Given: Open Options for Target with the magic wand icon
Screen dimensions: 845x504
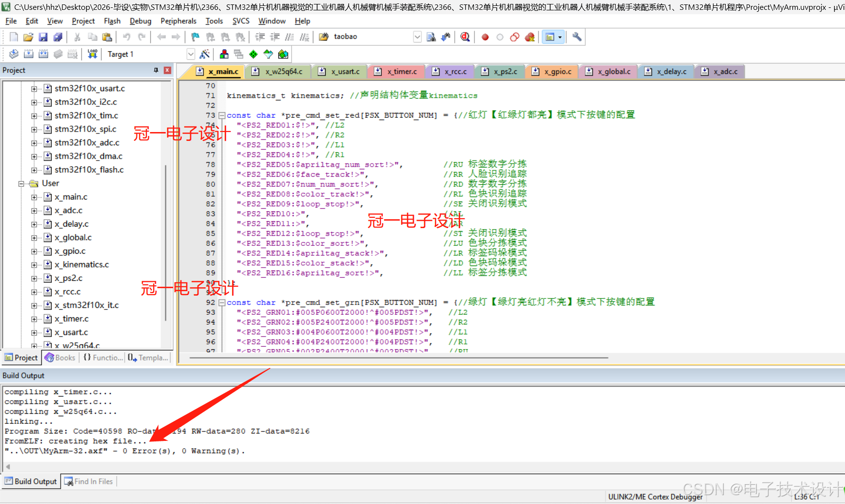Looking at the screenshot, I should 204,54.
